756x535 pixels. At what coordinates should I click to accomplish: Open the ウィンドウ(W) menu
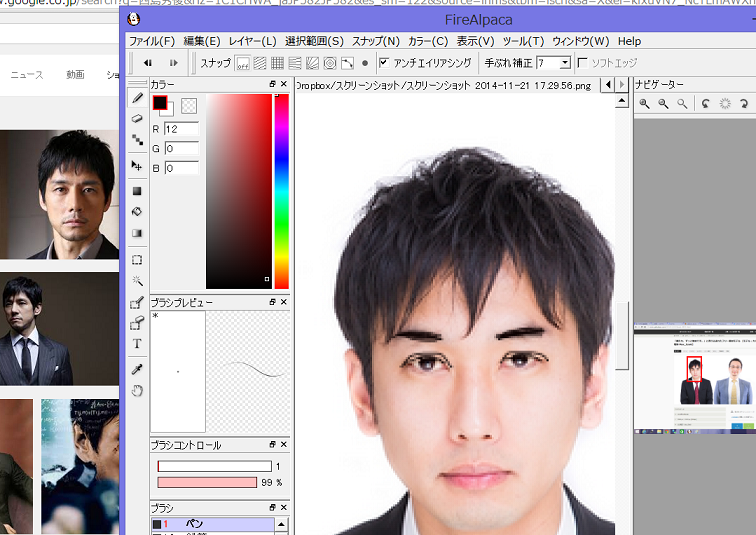pyautogui.click(x=580, y=41)
